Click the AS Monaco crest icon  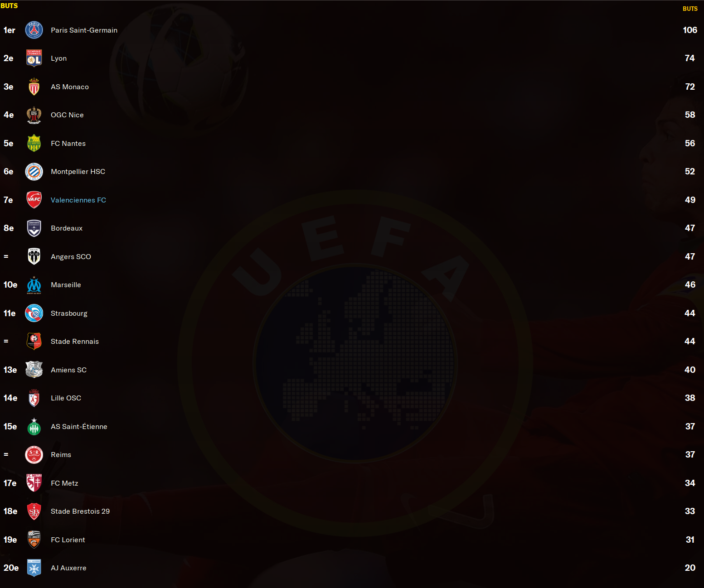point(34,87)
